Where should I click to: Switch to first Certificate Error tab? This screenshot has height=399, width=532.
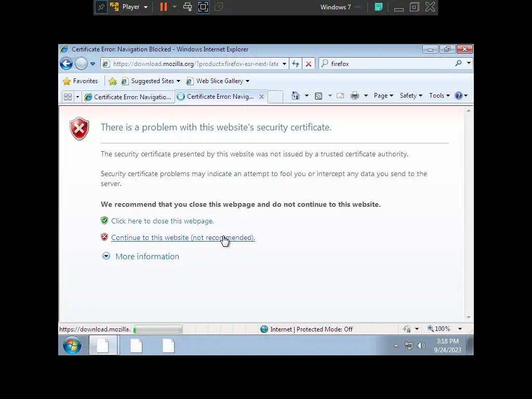(128, 97)
